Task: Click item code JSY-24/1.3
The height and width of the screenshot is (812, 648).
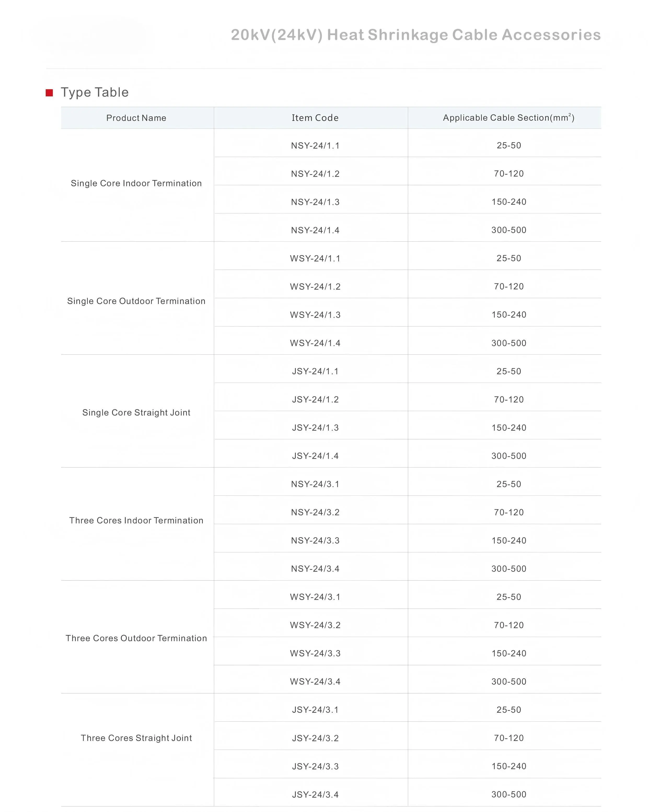Action: (315, 428)
